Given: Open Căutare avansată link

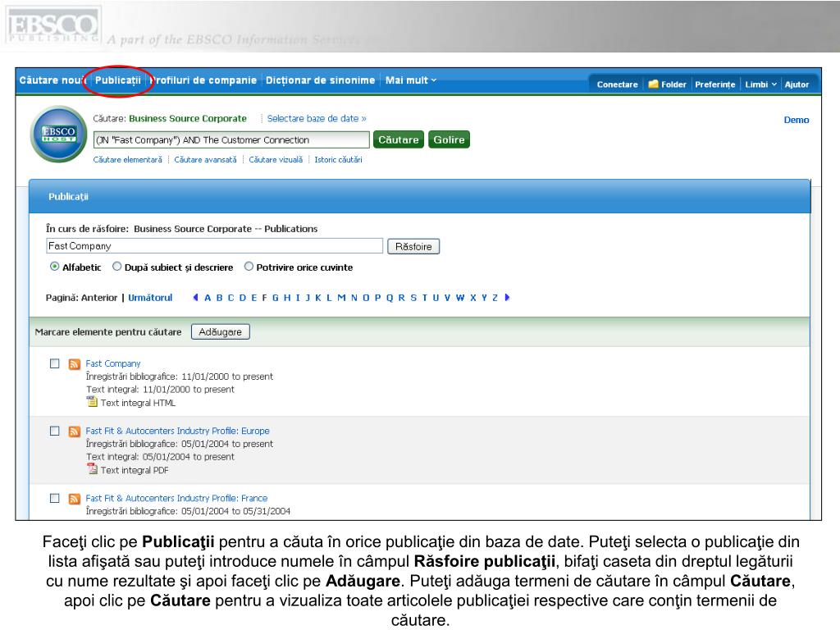Looking at the screenshot, I should [205, 160].
